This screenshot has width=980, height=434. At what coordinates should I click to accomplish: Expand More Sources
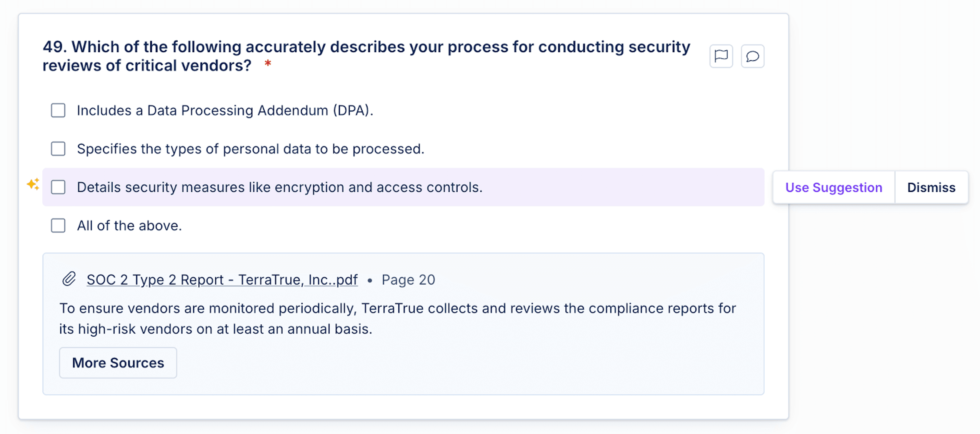(118, 363)
